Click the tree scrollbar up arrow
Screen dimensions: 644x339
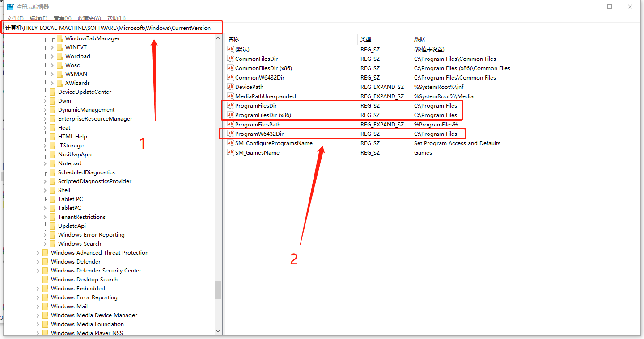click(x=218, y=38)
